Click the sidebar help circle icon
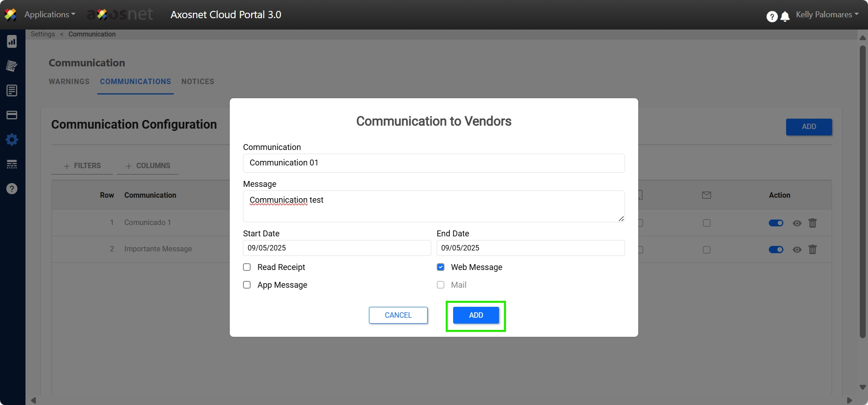 point(12,189)
